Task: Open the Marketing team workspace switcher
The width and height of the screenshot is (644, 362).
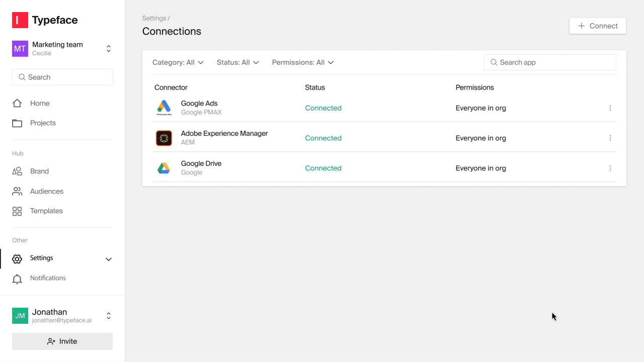Action: pos(108,49)
